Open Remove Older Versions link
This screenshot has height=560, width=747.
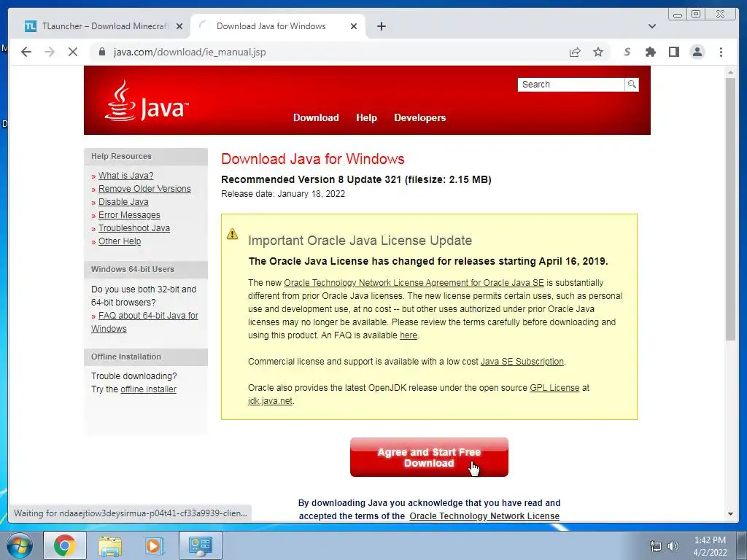(x=144, y=189)
